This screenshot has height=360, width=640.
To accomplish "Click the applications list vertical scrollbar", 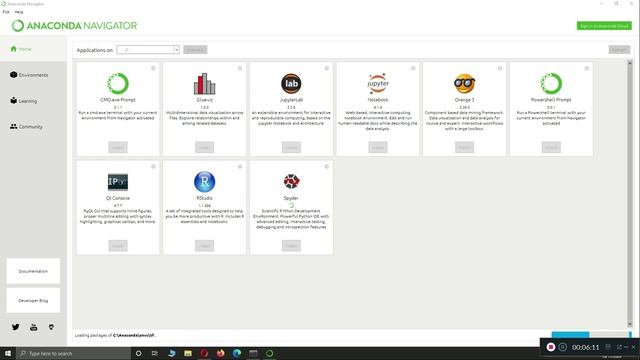I will tap(630, 193).
